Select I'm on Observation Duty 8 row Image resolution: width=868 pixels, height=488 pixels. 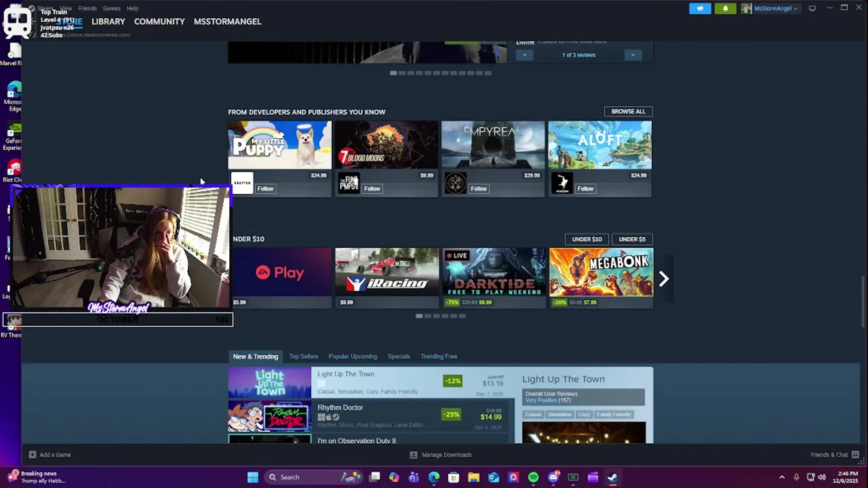pos(368,439)
